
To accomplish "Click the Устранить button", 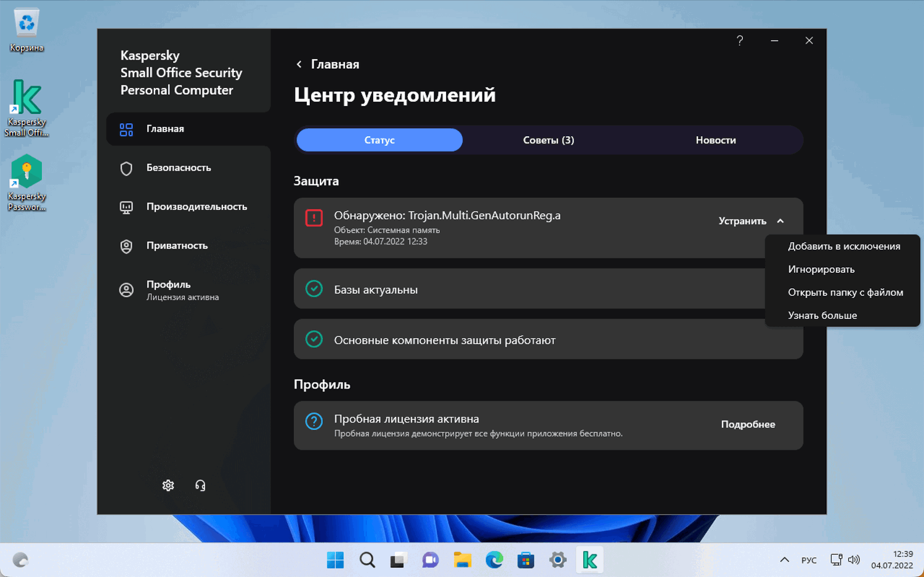I will pyautogui.click(x=742, y=221).
